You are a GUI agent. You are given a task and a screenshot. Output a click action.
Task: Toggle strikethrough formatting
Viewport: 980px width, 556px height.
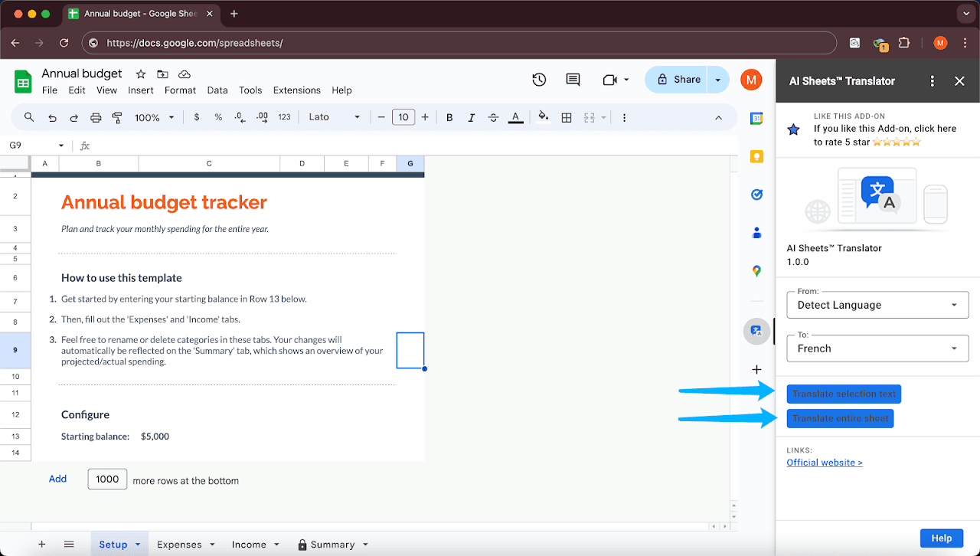(493, 117)
